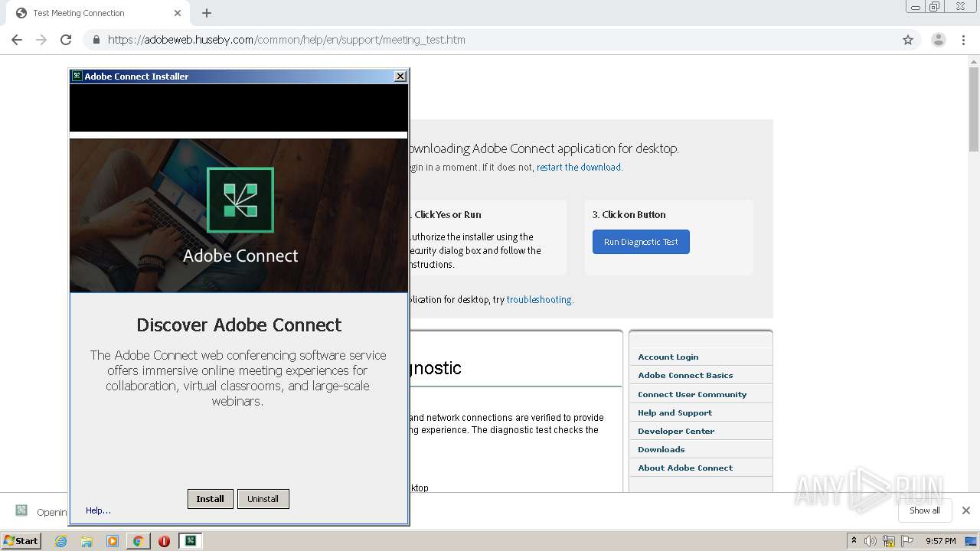980x551 pixels.
Task: Close the Adobe Connect Installer dialog
Action: [400, 76]
